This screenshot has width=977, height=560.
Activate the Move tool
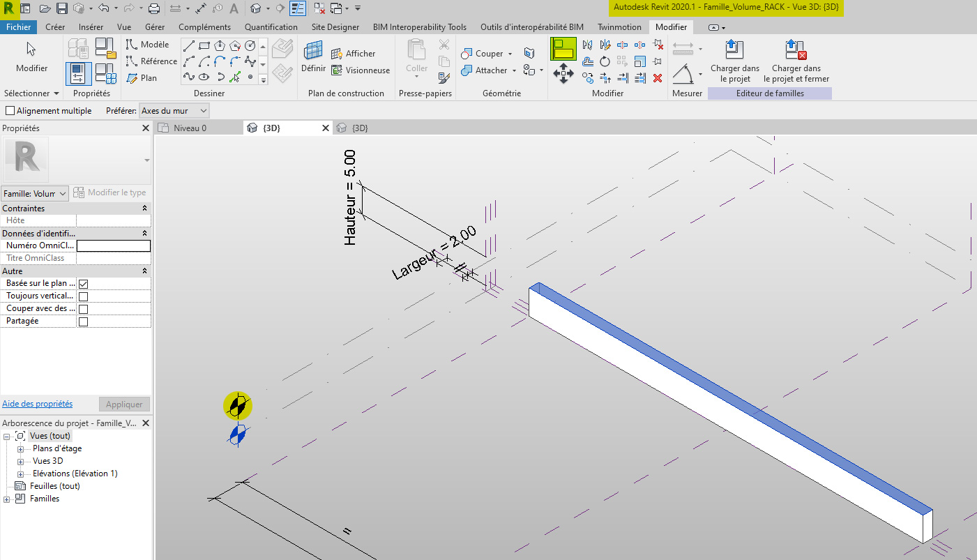(x=563, y=73)
